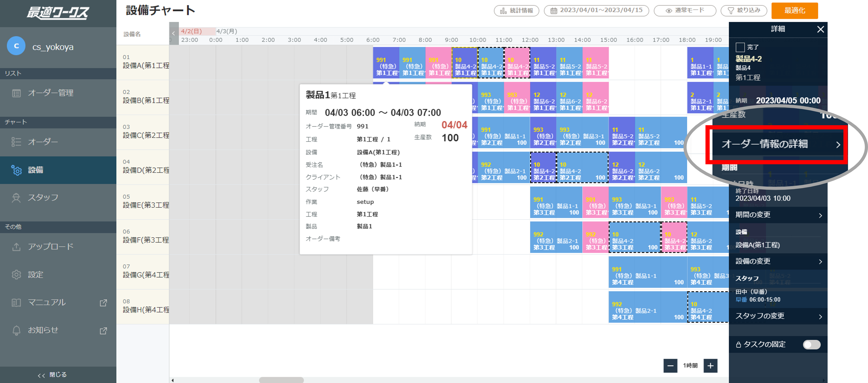868x383 pixels.
Task: Open the date range picker 2023/04/01~2023/04/15
Action: [x=596, y=10]
